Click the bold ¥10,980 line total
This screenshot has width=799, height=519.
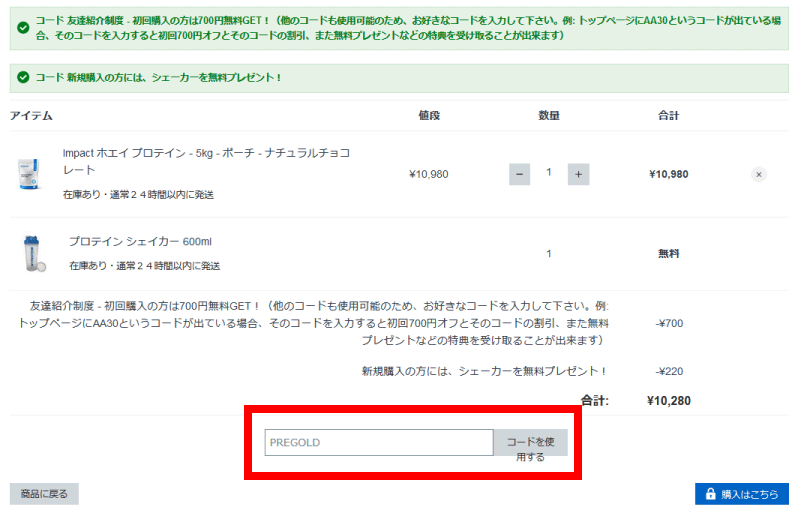[x=669, y=174]
